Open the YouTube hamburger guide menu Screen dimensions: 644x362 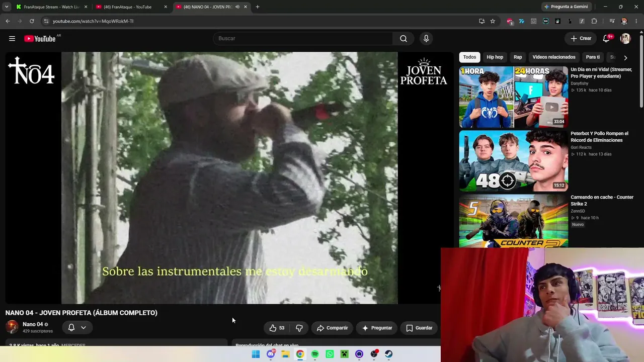tap(12, 39)
